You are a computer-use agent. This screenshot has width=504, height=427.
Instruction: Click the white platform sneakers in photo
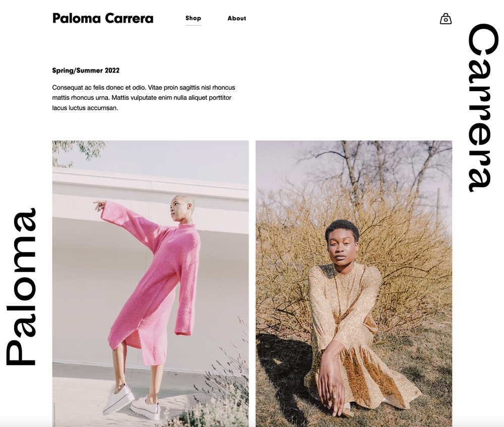point(132,402)
